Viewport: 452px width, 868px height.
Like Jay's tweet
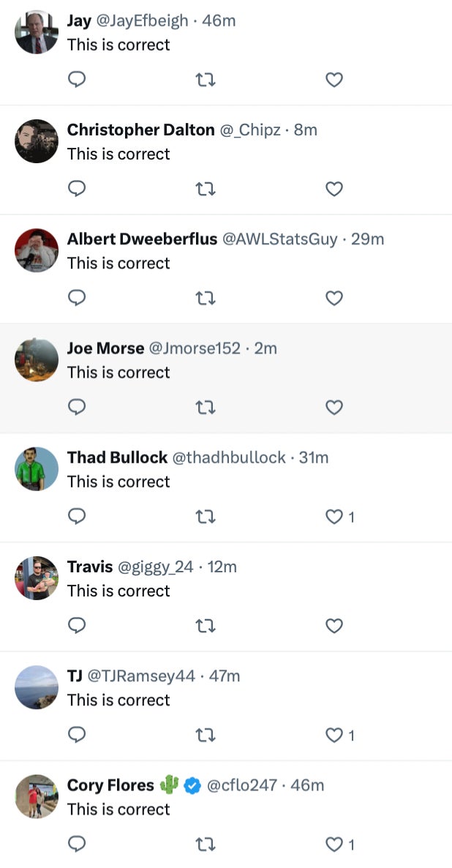point(334,80)
